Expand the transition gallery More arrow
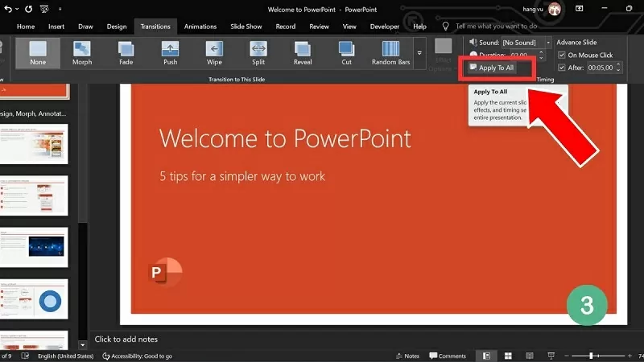Screen dimensions: 644x362 (x=419, y=53)
